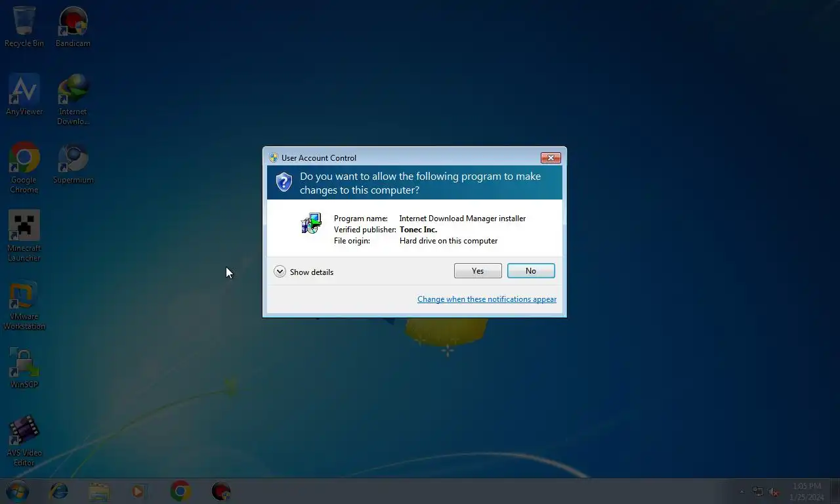Close the User Account Control dialog

(x=550, y=157)
